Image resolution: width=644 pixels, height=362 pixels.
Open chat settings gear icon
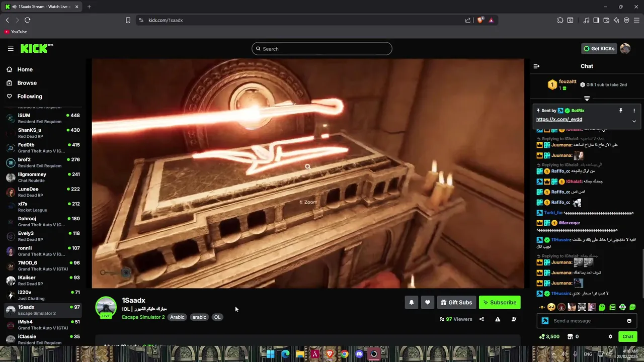pos(610,337)
